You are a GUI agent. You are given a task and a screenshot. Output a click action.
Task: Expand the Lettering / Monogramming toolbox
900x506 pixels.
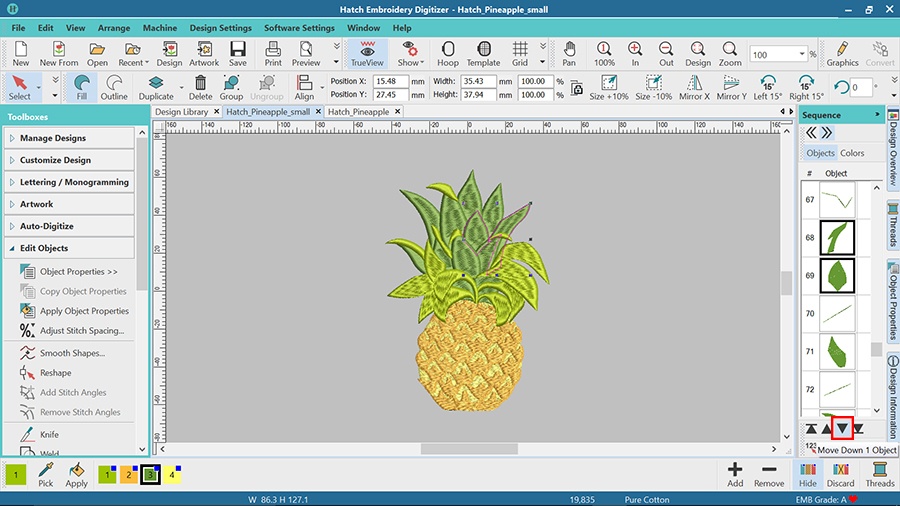tap(74, 182)
